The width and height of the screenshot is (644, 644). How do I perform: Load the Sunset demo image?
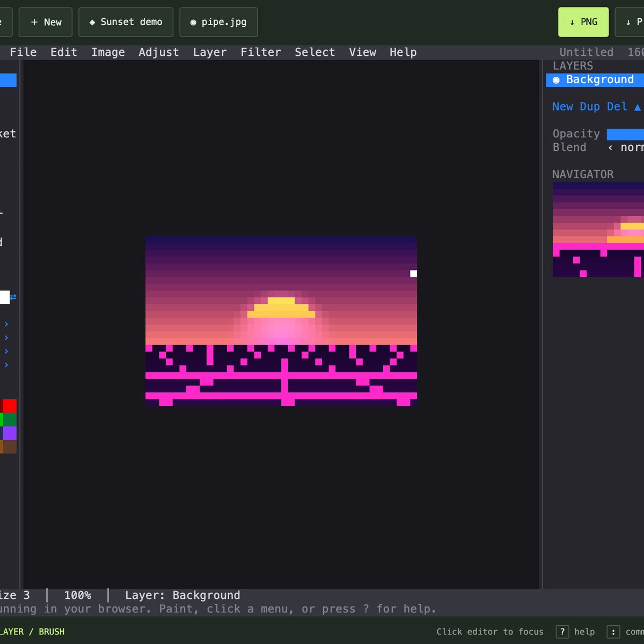coord(126,22)
